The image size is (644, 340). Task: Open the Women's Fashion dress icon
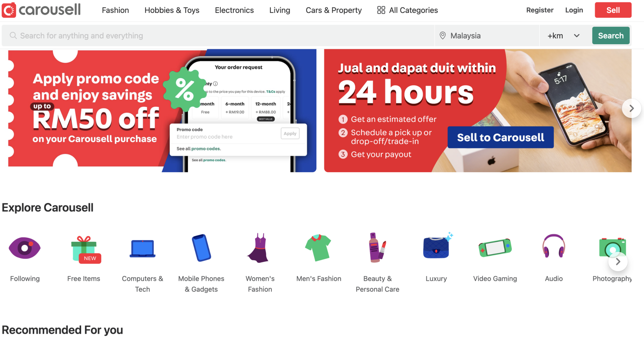[x=260, y=248]
